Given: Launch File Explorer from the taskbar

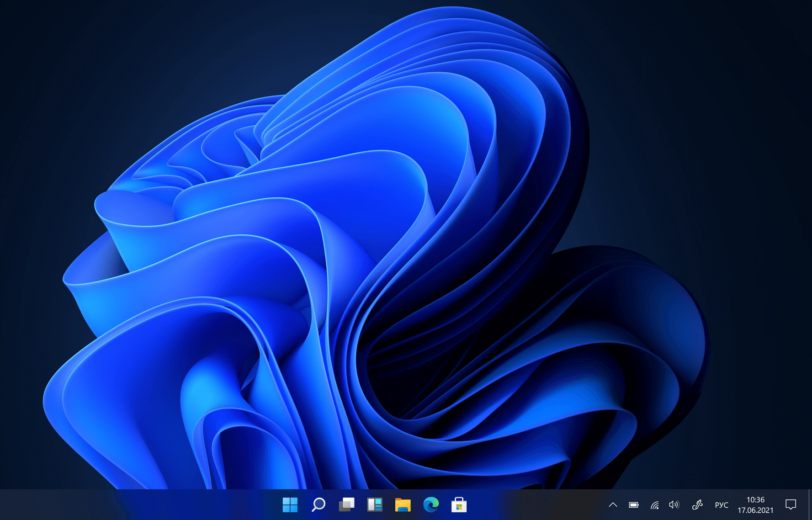Looking at the screenshot, I should click(403, 505).
